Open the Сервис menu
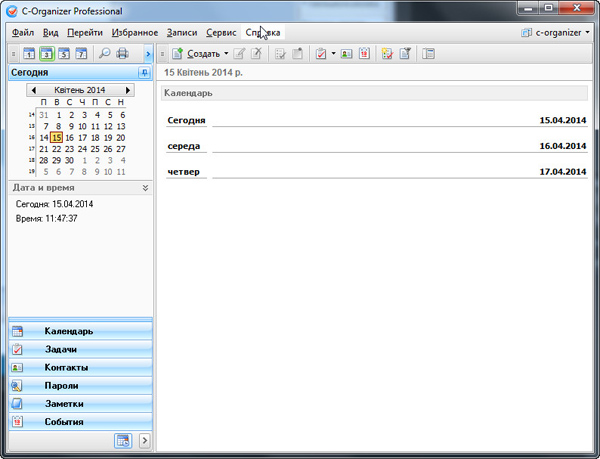The height and width of the screenshot is (459, 600). point(221,33)
